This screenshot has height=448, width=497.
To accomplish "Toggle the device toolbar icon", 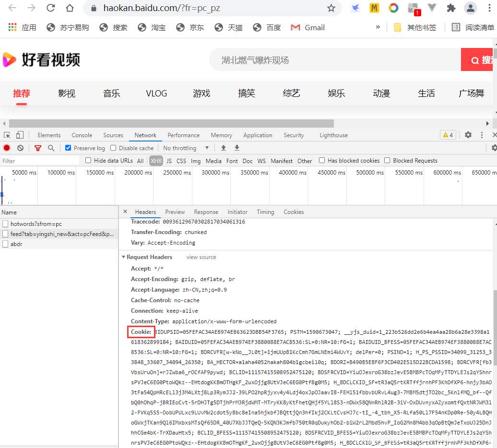I will point(20,135).
